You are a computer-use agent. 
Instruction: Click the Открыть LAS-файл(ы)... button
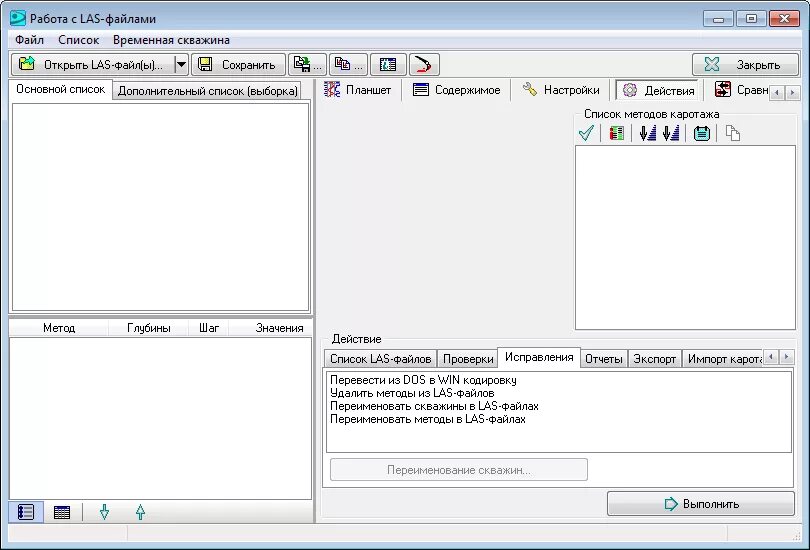94,65
